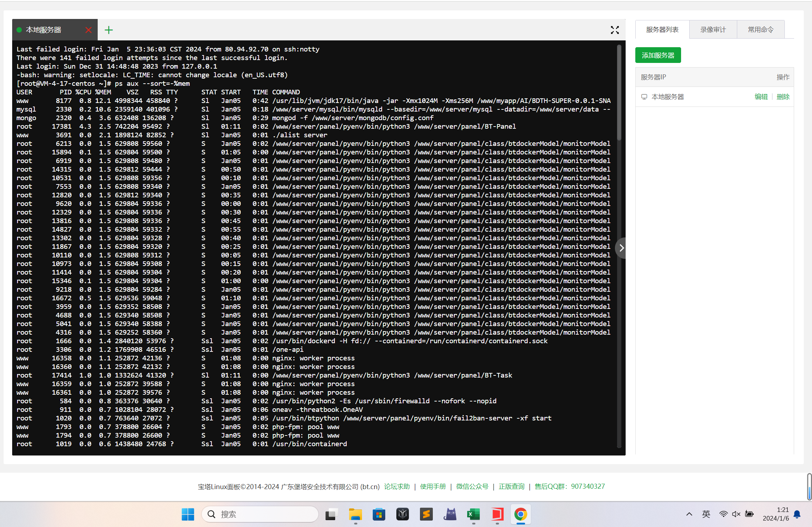Click 编辑 for 本地服务器

pos(761,97)
